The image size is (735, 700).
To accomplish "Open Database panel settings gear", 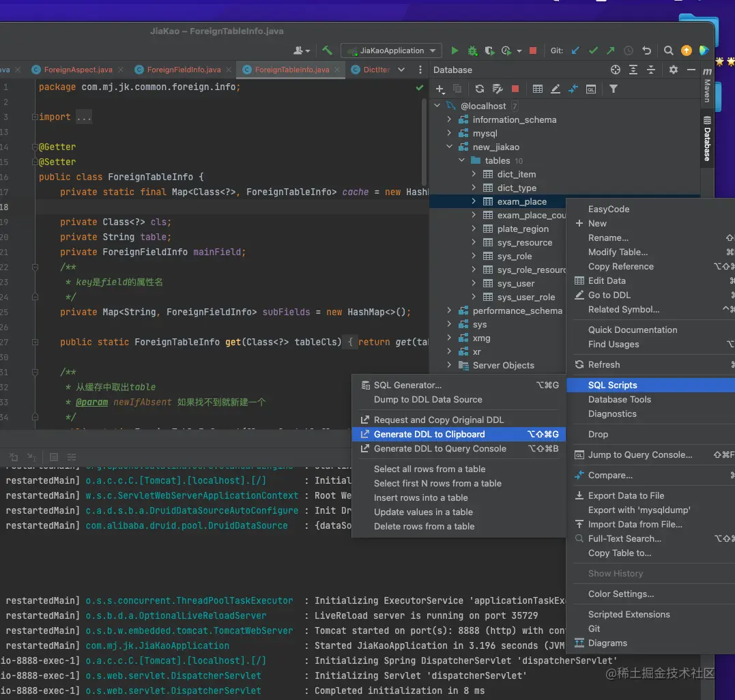I will pyautogui.click(x=674, y=70).
